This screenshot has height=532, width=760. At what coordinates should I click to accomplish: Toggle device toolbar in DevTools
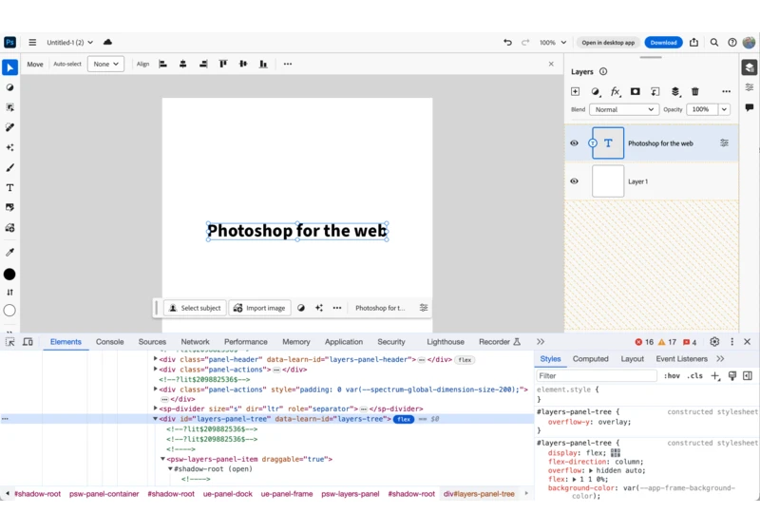28,342
